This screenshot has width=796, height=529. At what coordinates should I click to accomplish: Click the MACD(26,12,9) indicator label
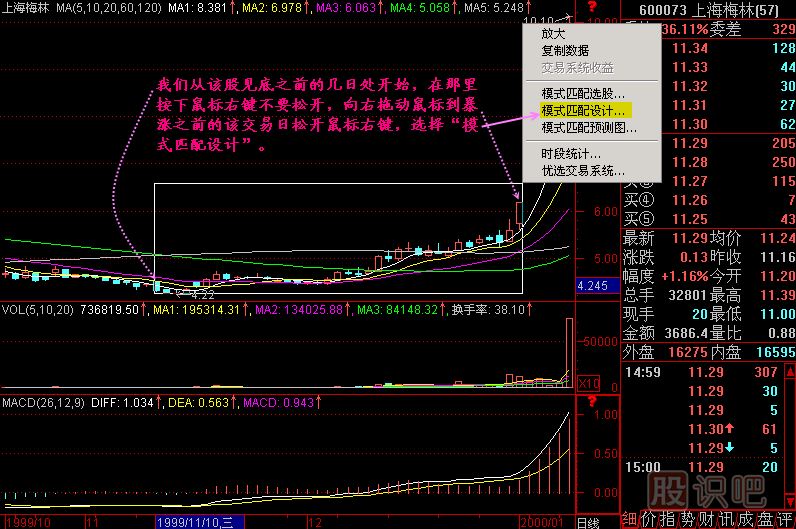coord(43,403)
